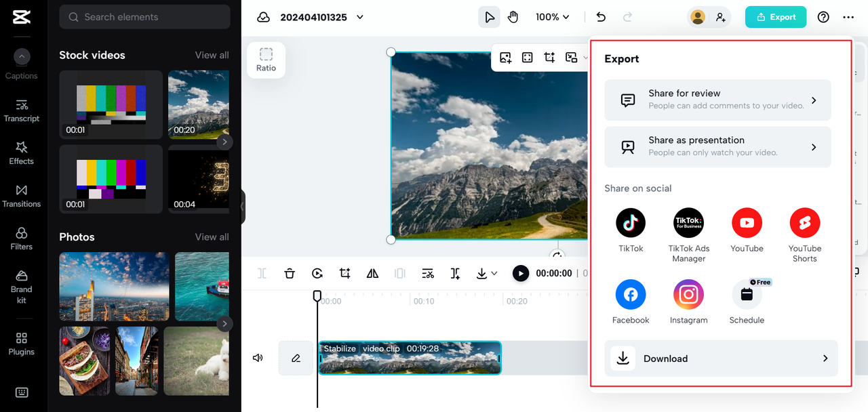868x412 pixels.
Task: Play the video preview
Action: (x=520, y=273)
